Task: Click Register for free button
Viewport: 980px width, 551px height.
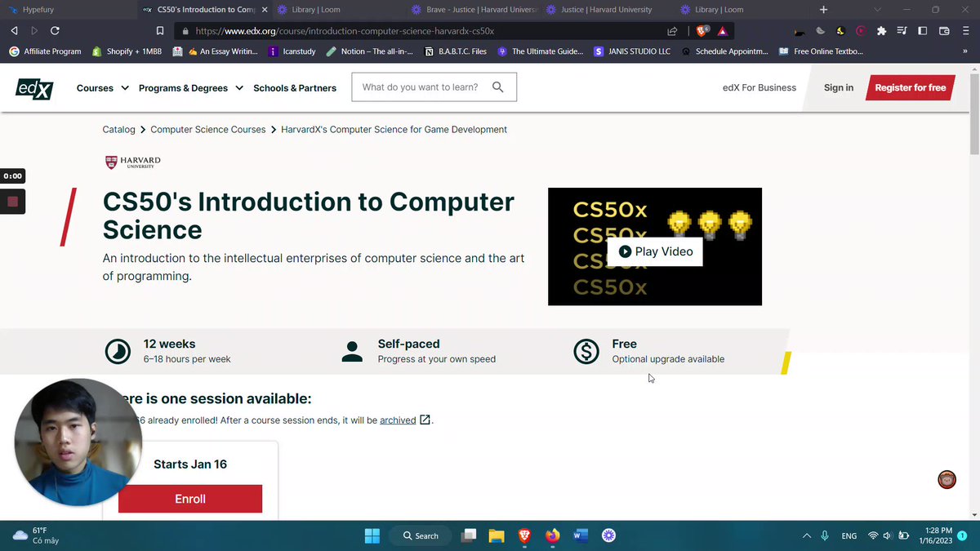Action: pyautogui.click(x=910, y=87)
